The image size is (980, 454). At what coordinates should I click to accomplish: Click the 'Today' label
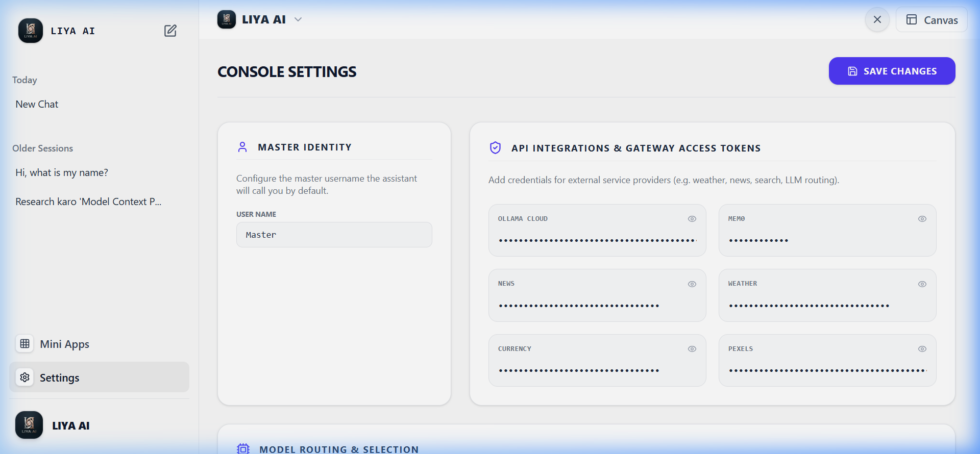pos(24,80)
